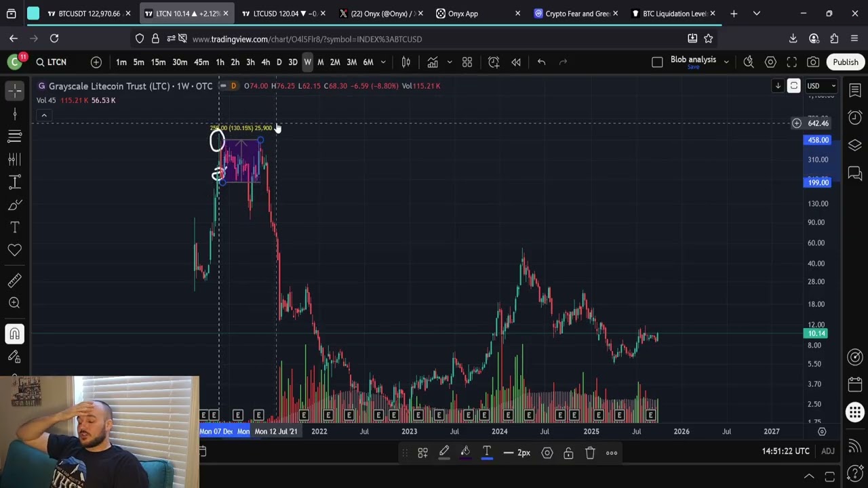
Task: Toggle the lock on the selected drawing
Action: click(x=568, y=453)
